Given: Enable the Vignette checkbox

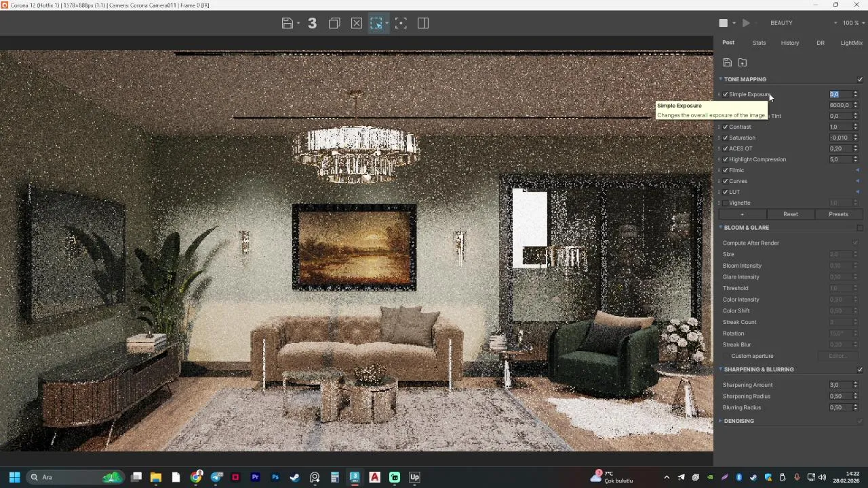Looking at the screenshot, I should tap(726, 203).
